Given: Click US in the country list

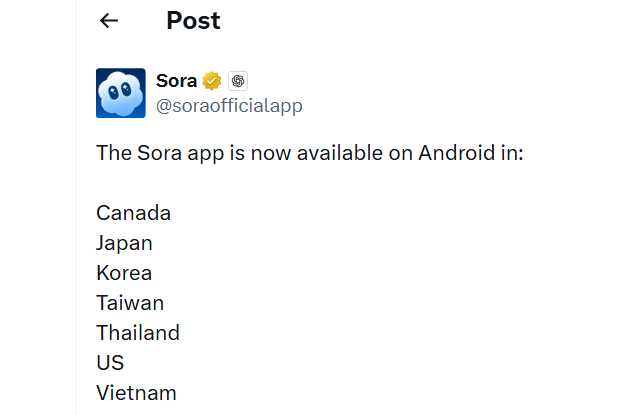Looking at the screenshot, I should [x=110, y=362].
